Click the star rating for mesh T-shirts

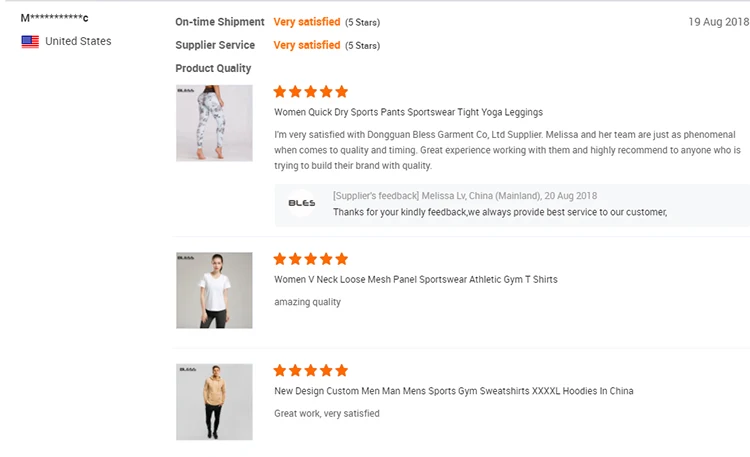pyautogui.click(x=311, y=259)
